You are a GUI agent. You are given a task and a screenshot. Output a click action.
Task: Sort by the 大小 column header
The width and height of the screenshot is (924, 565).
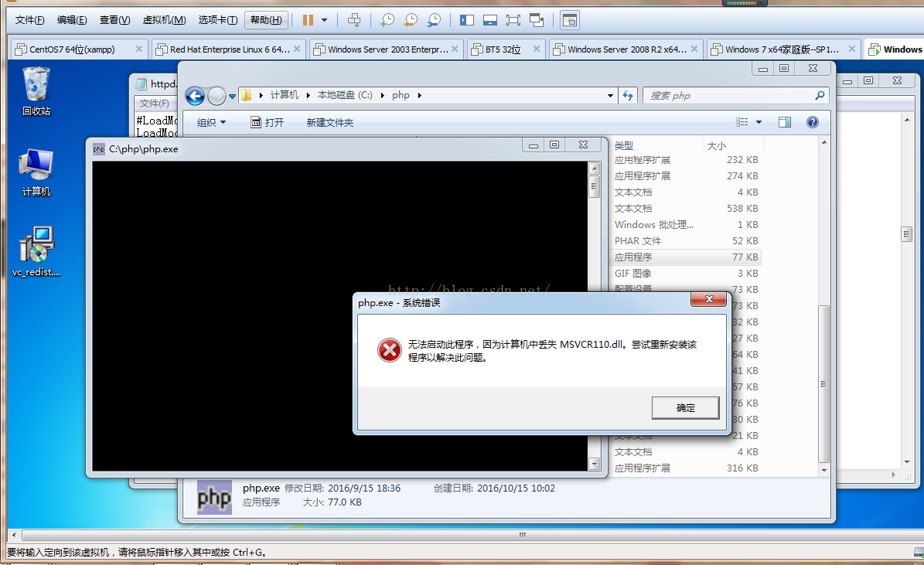coord(733,145)
